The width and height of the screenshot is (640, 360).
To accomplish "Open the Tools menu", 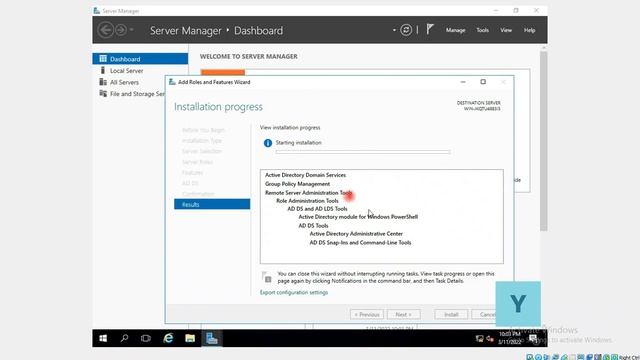I will point(482,30).
